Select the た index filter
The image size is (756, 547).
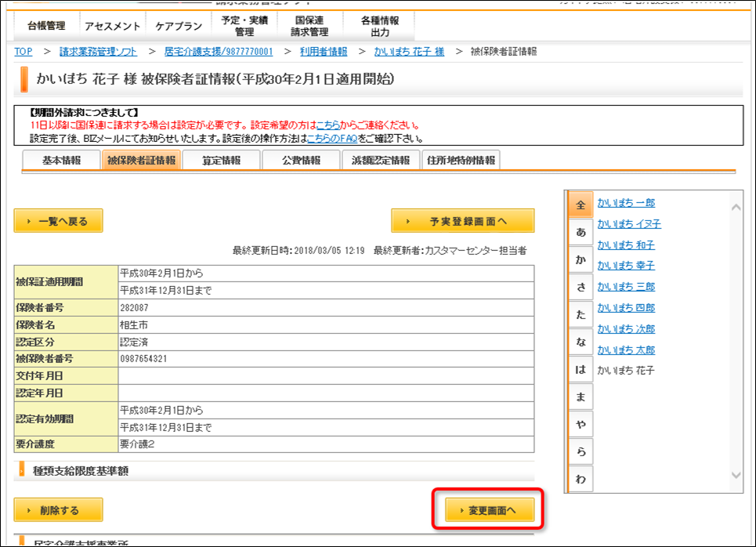click(x=581, y=315)
